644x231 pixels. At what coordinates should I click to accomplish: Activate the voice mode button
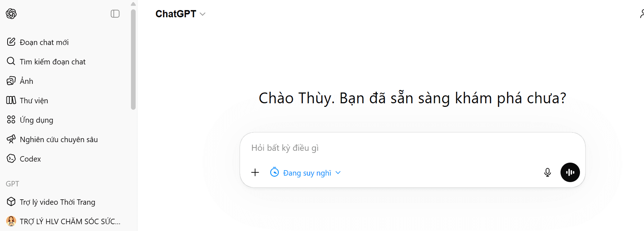pyautogui.click(x=570, y=172)
